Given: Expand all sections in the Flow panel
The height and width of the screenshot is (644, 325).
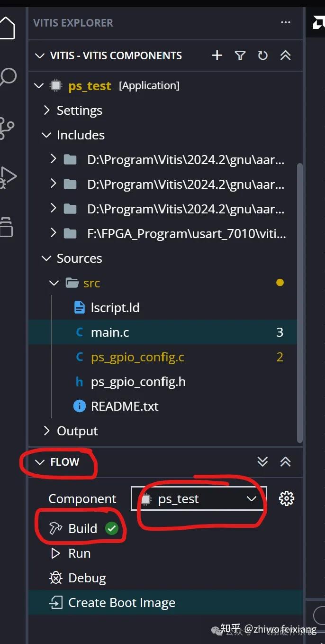Looking at the screenshot, I should pos(262,462).
